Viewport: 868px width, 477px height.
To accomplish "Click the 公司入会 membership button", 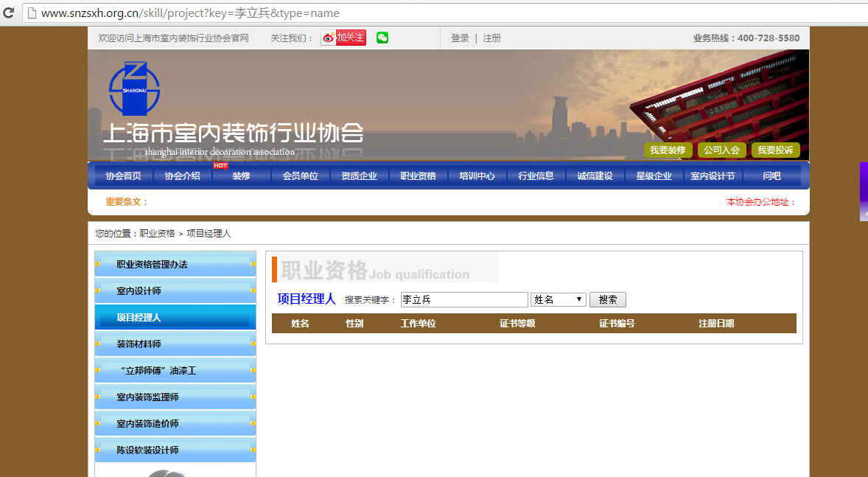I will click(x=721, y=150).
